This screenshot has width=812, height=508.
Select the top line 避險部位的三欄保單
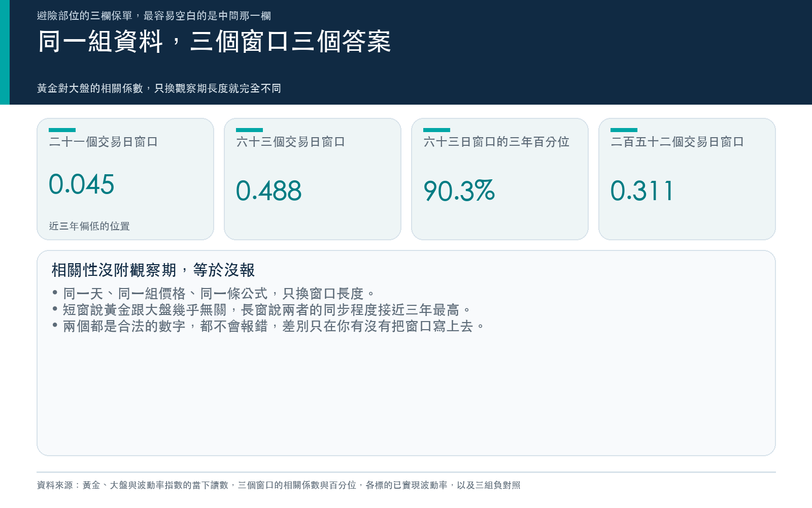click(154, 16)
